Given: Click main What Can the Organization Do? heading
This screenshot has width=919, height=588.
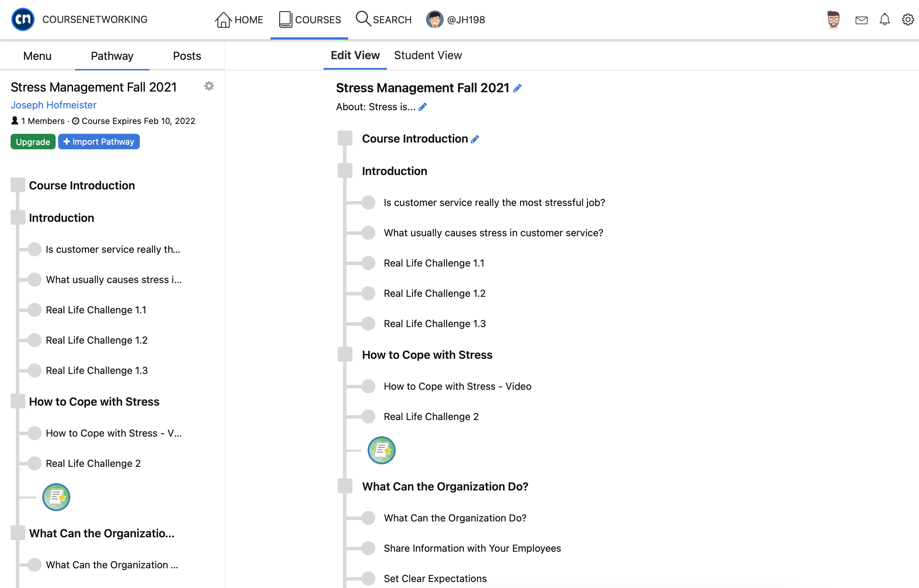Looking at the screenshot, I should point(445,487).
